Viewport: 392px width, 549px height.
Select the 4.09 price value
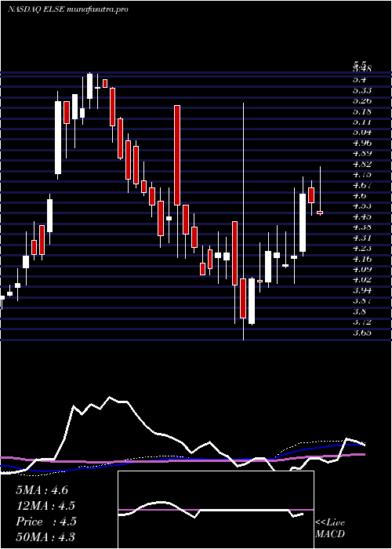click(x=362, y=269)
